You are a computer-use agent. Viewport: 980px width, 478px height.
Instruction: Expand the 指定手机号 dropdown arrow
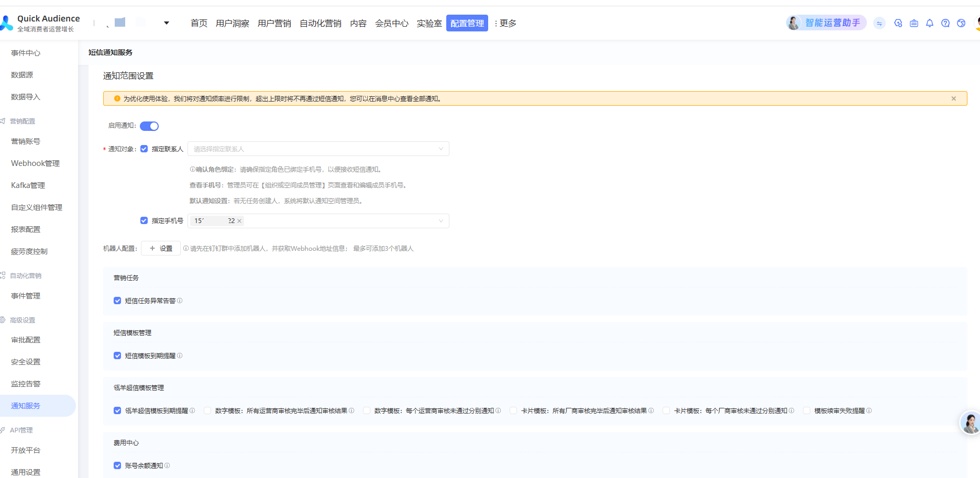441,221
